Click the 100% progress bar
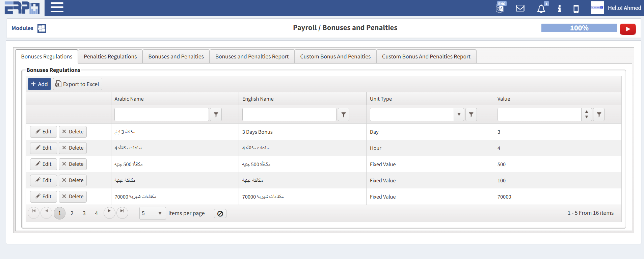Viewport: 644px width, 259px height. tap(579, 28)
